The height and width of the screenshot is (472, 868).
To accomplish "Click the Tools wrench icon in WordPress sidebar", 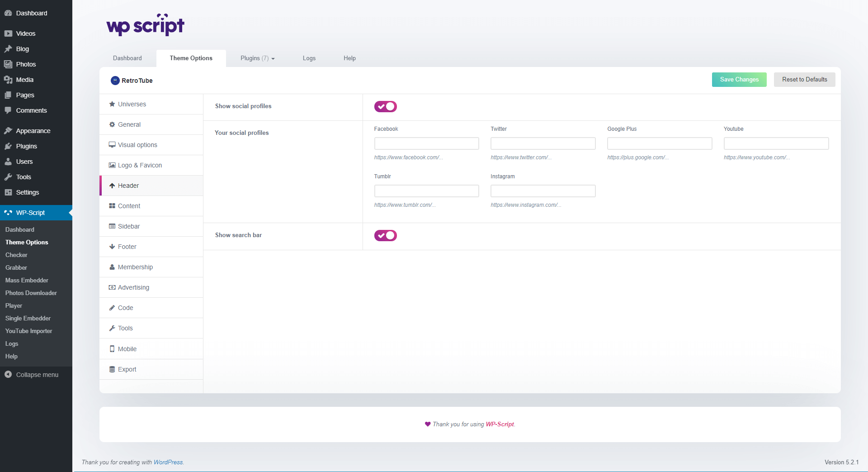I will click(8, 177).
